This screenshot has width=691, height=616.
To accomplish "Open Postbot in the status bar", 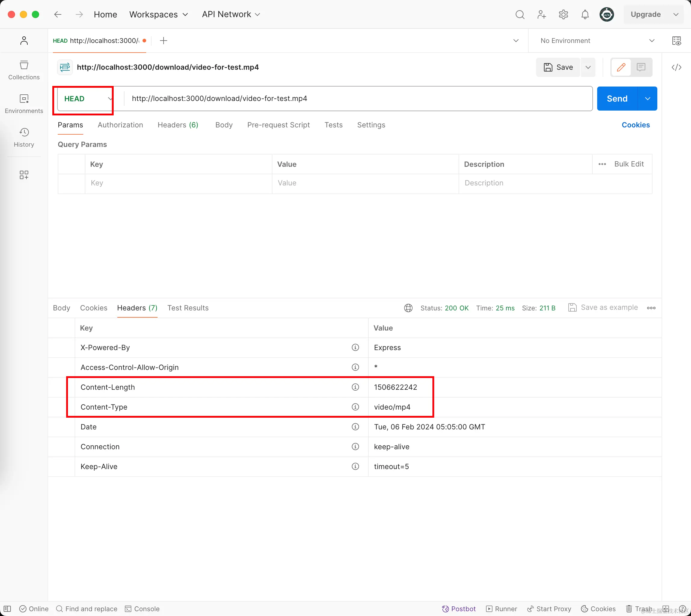I will point(459,608).
